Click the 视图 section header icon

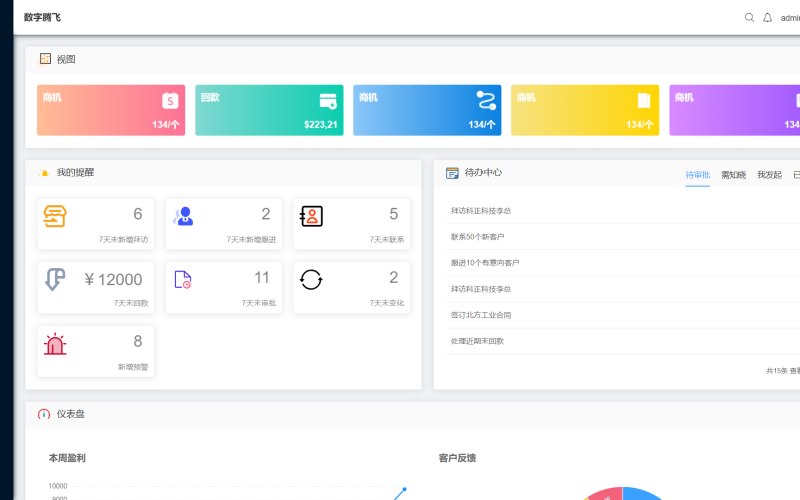[x=45, y=59]
